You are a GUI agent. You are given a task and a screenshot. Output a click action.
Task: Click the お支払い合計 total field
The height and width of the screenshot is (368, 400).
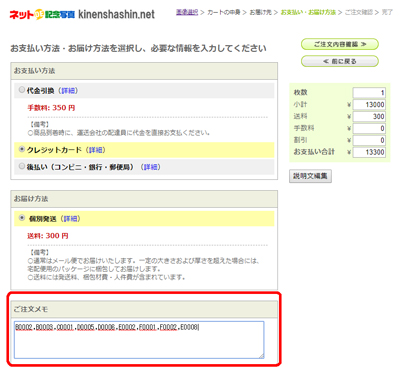(369, 152)
